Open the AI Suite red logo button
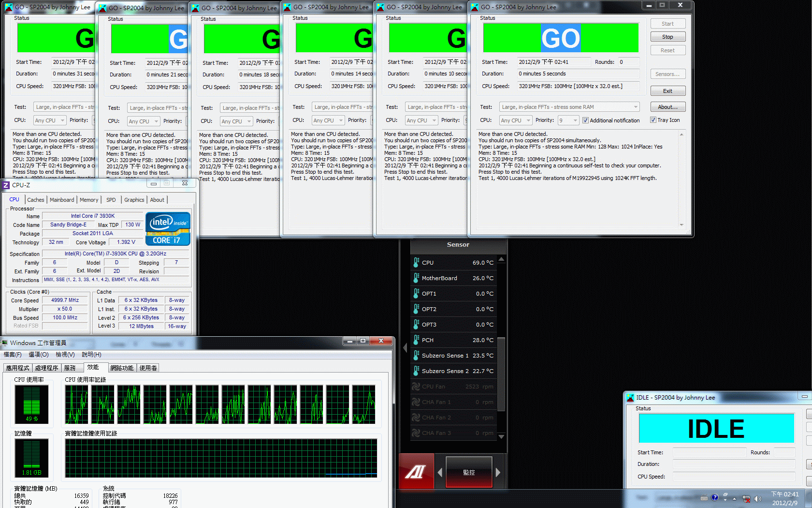 click(416, 472)
